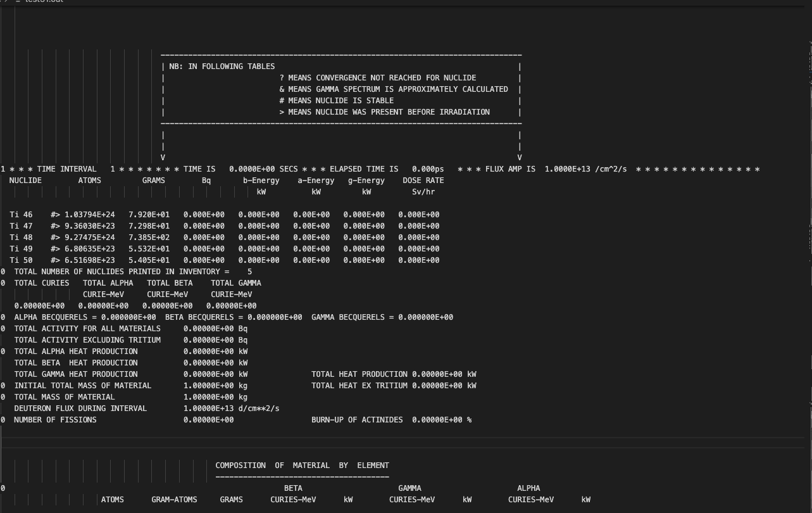Image resolution: width=812 pixels, height=513 pixels.
Task: Click the 'Ti 49' nuclide name
Action: pyautogui.click(x=21, y=249)
